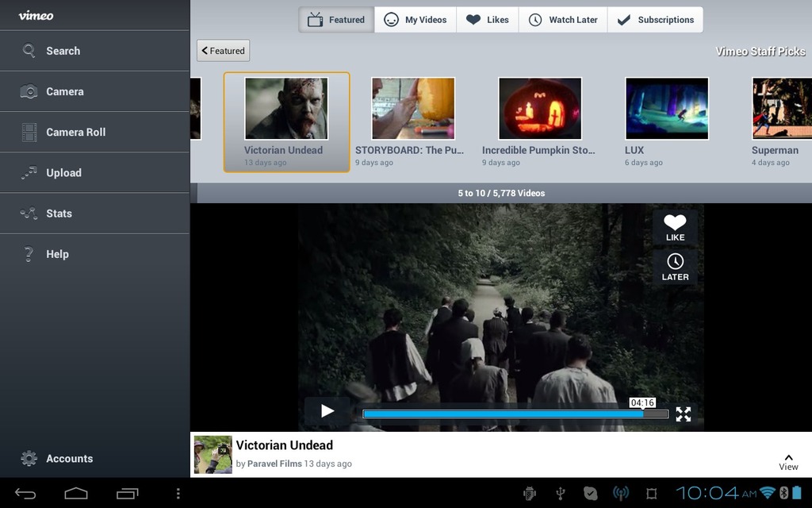Open Upload from the sidebar
The image size is (812, 508).
[x=95, y=172]
